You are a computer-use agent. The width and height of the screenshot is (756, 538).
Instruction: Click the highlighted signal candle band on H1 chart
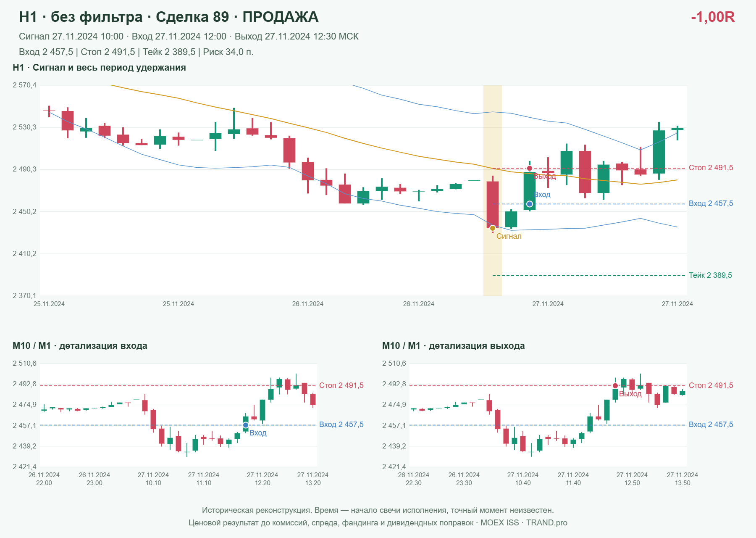coord(493,190)
